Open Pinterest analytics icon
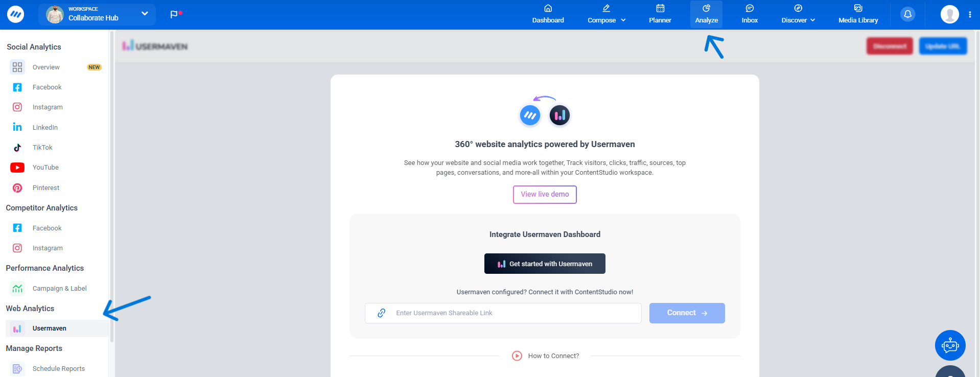Viewport: 980px width, 377px height. [17, 188]
